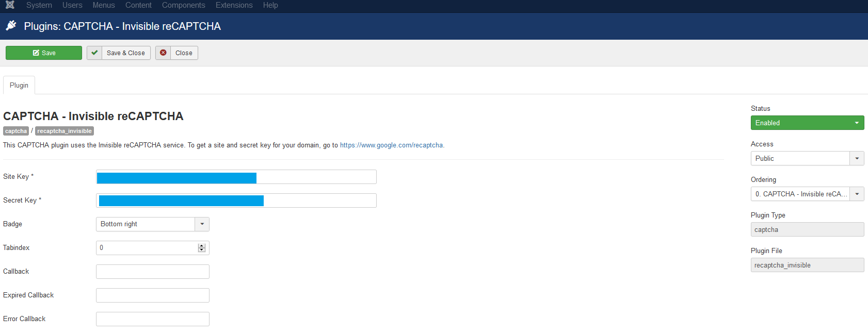Viewport: 868px width, 334px height.
Task: Click the Expired Callback label
Action: pyautogui.click(x=28, y=295)
